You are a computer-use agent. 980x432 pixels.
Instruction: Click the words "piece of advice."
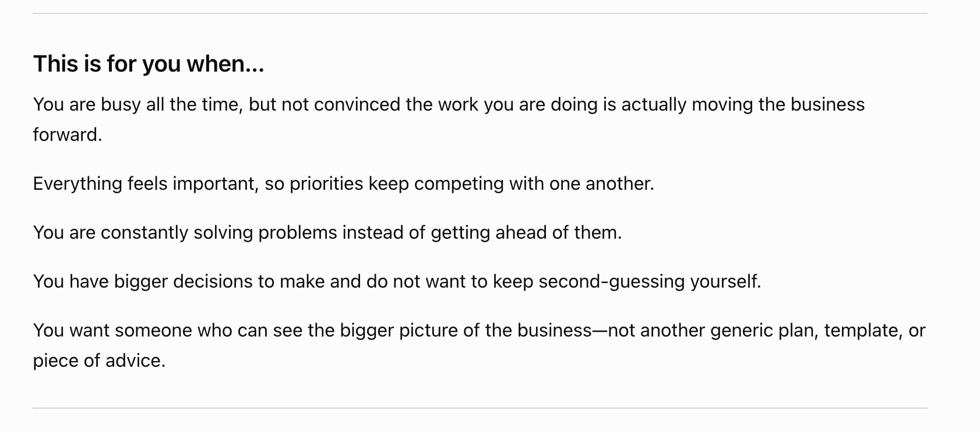[x=99, y=360]
